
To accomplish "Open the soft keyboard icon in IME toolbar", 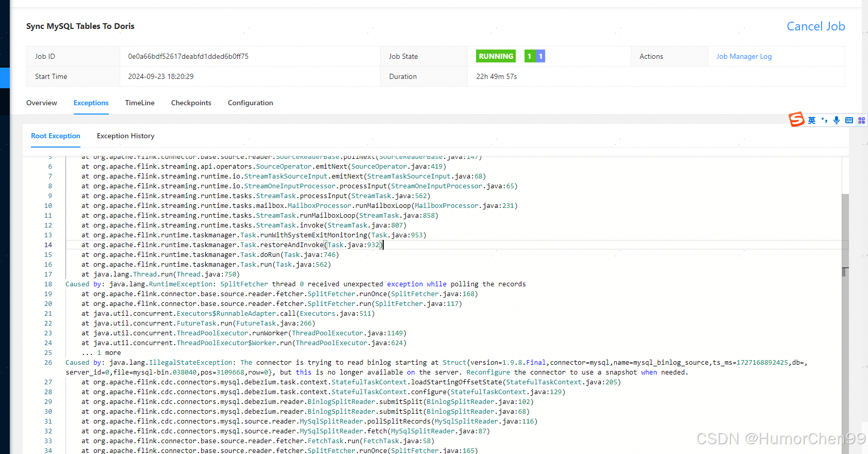I will tap(849, 120).
